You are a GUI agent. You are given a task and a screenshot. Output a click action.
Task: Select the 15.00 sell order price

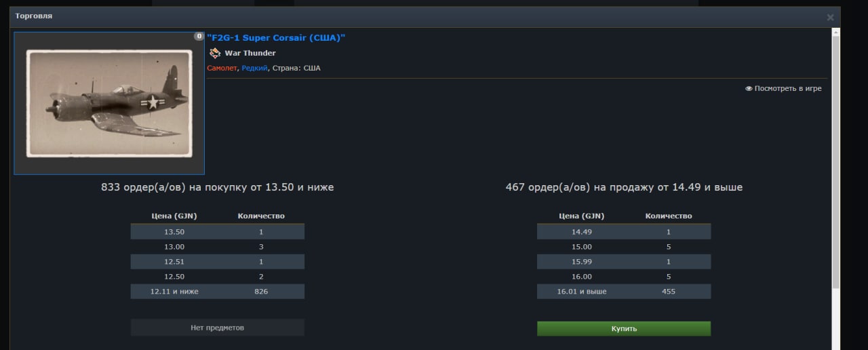tap(581, 247)
